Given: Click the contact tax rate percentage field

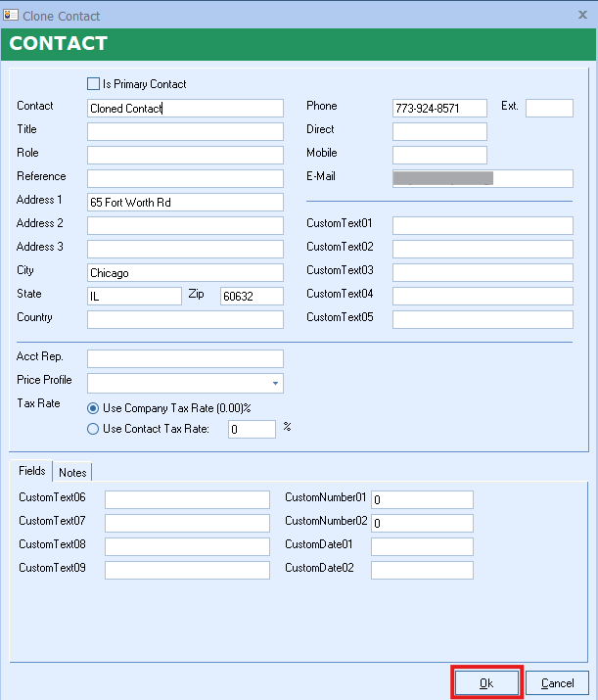Looking at the screenshot, I should pos(252,430).
